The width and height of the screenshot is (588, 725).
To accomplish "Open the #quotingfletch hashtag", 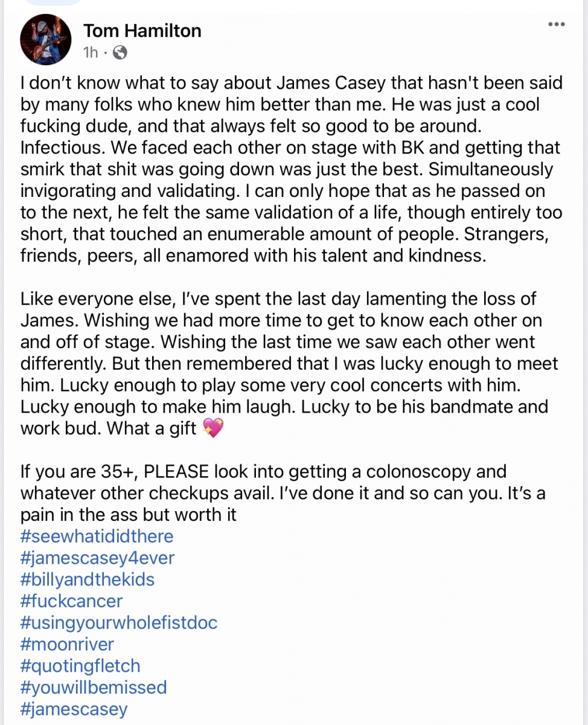I will pyautogui.click(x=80, y=666).
